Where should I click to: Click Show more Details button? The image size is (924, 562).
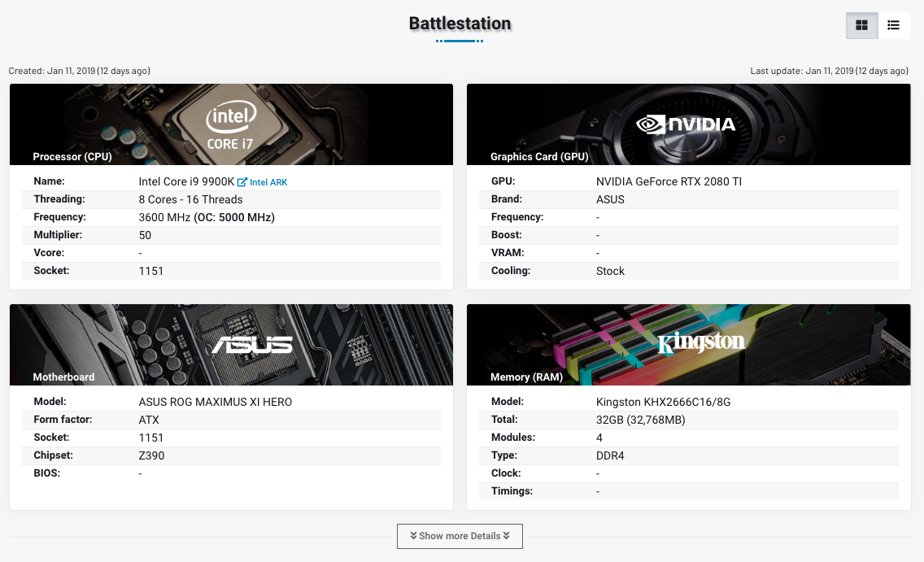pos(460,536)
